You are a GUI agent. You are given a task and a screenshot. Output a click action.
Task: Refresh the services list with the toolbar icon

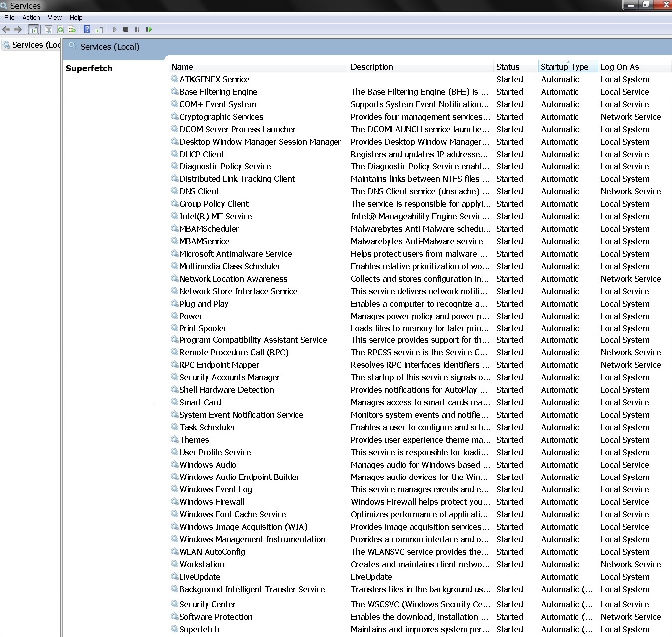[x=60, y=29]
